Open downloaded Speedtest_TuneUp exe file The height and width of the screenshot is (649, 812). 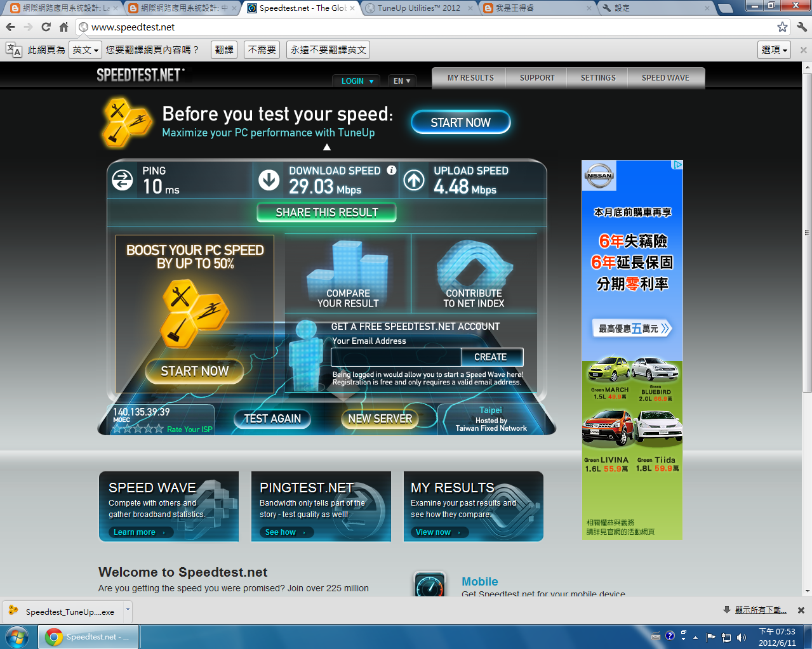[x=62, y=612]
